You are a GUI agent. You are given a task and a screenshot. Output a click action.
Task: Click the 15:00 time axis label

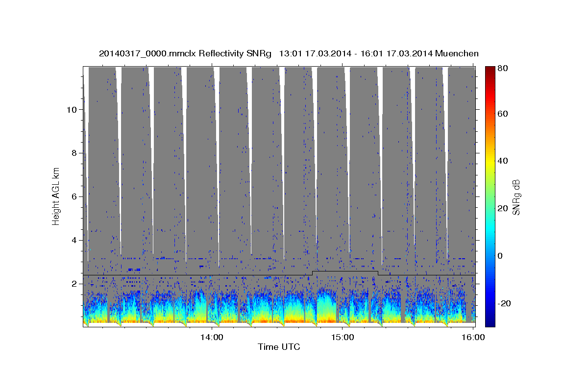343,337
